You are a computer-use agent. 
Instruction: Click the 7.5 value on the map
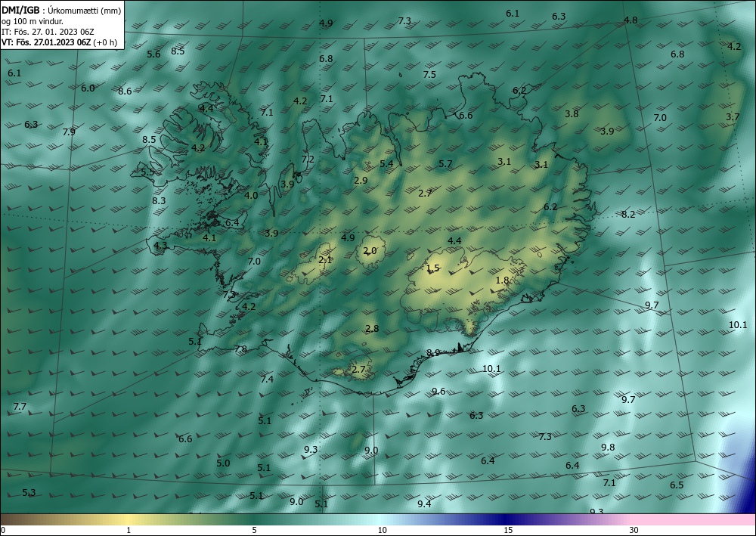429,75
